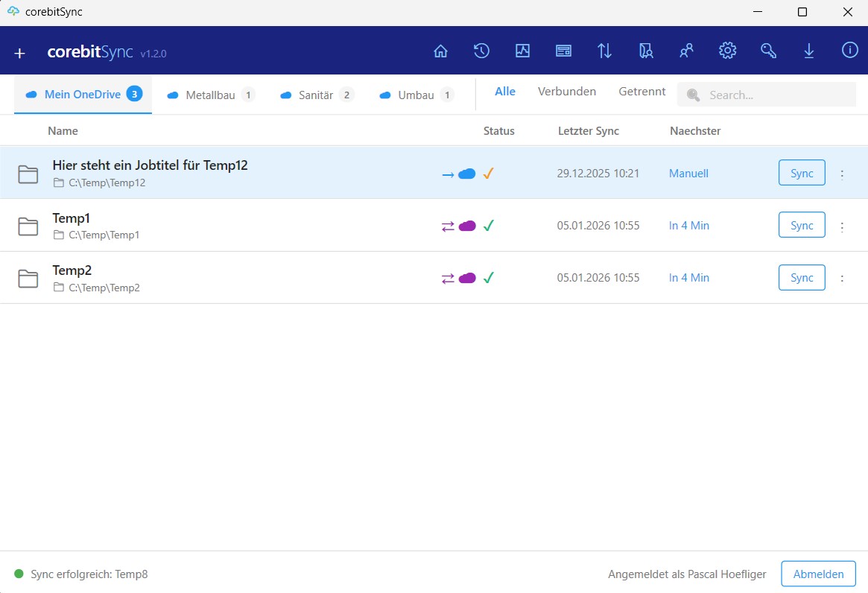
Task: Open three-dot menu for Temp12 job
Action: (x=842, y=174)
